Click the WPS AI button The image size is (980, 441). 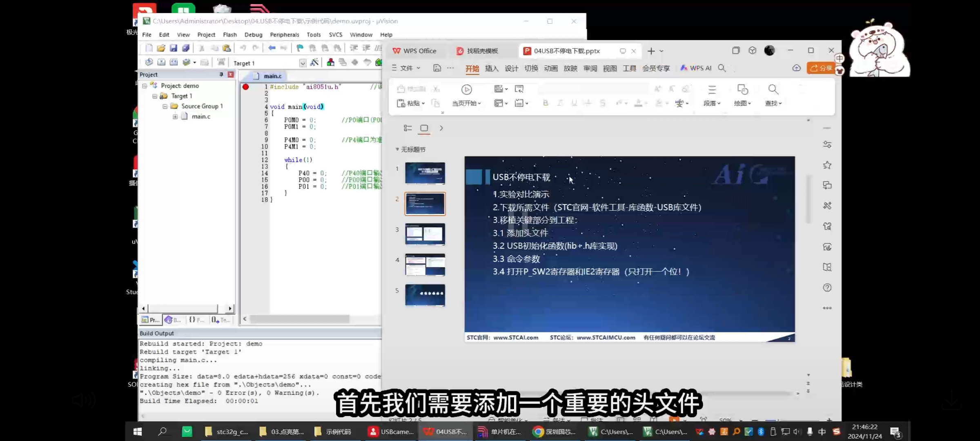[x=696, y=68]
